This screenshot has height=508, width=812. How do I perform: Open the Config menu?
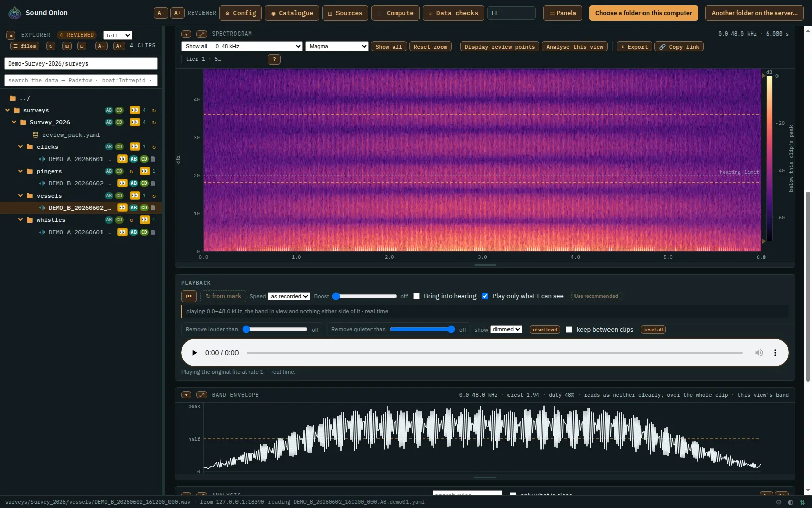coord(241,13)
